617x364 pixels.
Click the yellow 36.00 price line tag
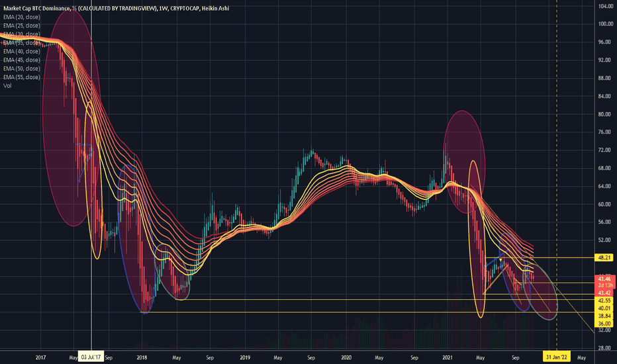pyautogui.click(x=604, y=324)
